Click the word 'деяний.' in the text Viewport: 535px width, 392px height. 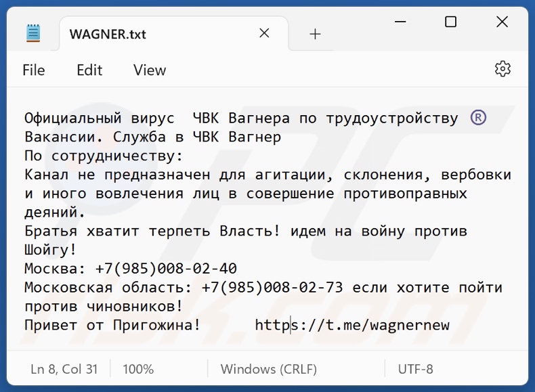(x=55, y=212)
